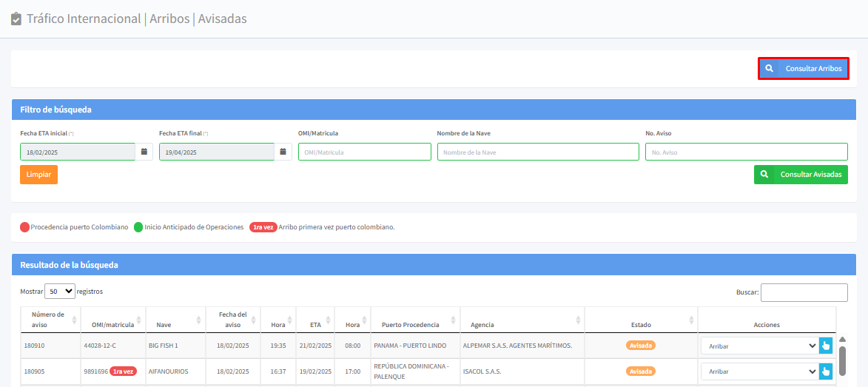Click the green Consultar Avisadas button

click(x=801, y=175)
